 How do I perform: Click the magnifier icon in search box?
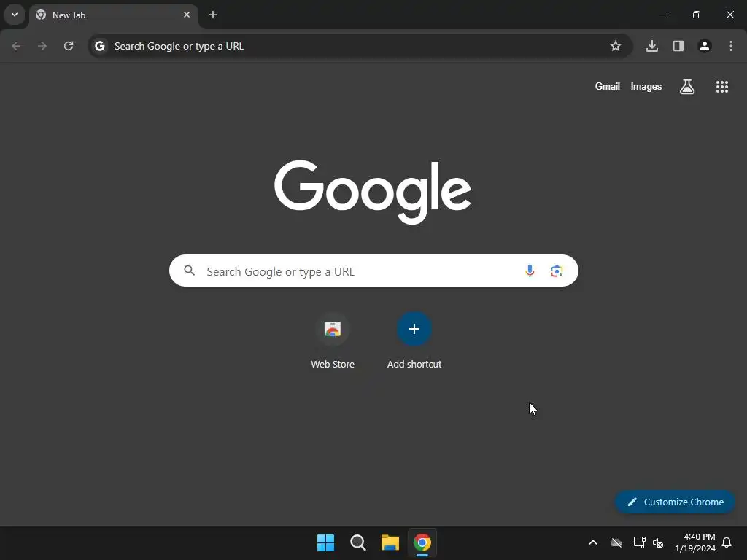(190, 271)
